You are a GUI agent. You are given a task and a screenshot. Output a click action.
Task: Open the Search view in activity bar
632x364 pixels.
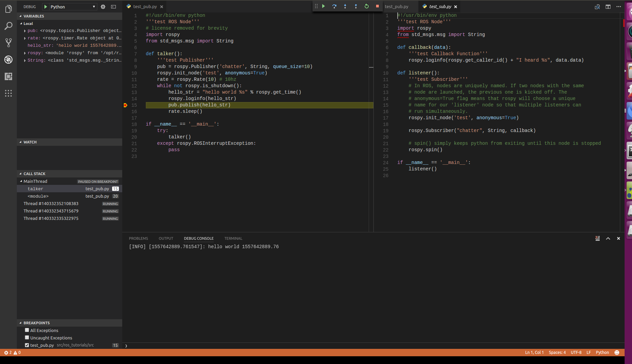click(x=8, y=26)
